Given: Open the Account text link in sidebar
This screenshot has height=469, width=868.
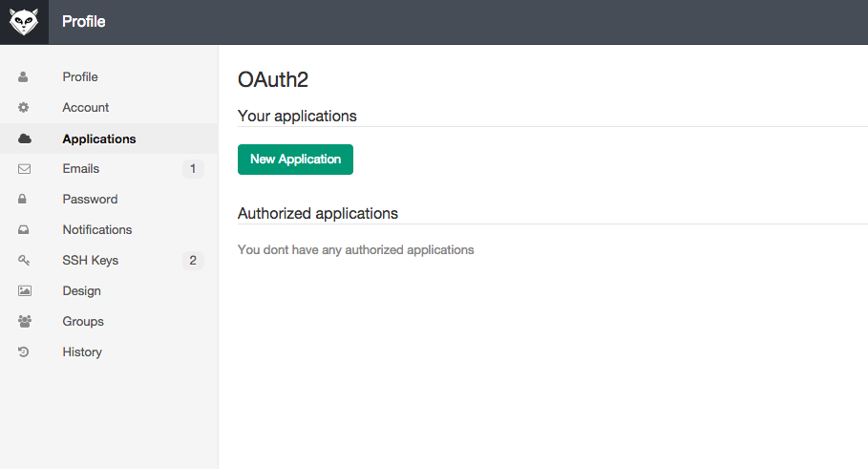Looking at the screenshot, I should coord(86,108).
